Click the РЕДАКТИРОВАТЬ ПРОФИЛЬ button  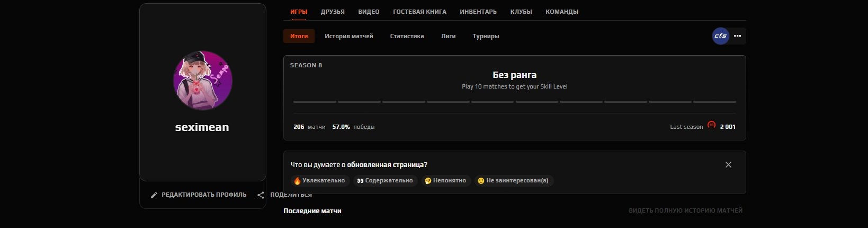(x=199, y=195)
